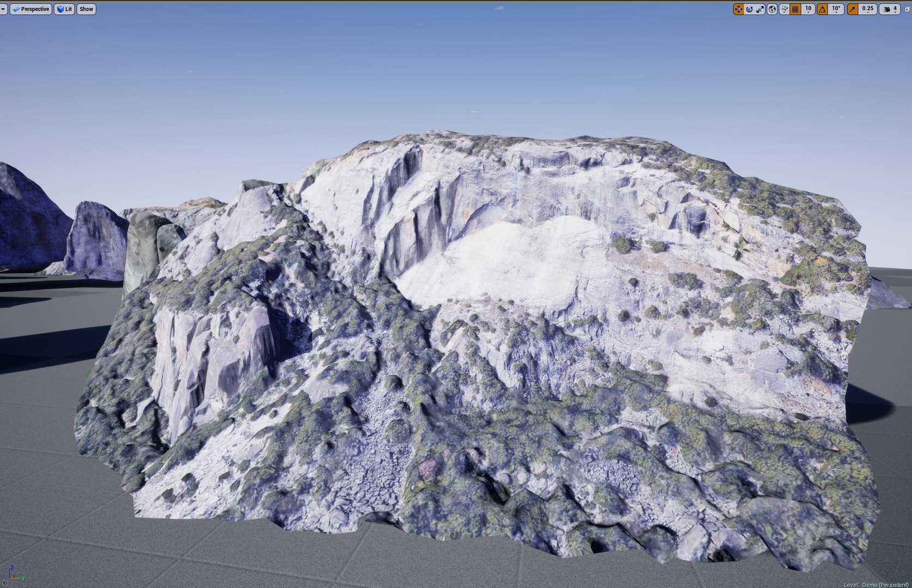Viewport: 912px width, 588px height.
Task: Maximize or restore the viewport
Action: tap(907, 9)
